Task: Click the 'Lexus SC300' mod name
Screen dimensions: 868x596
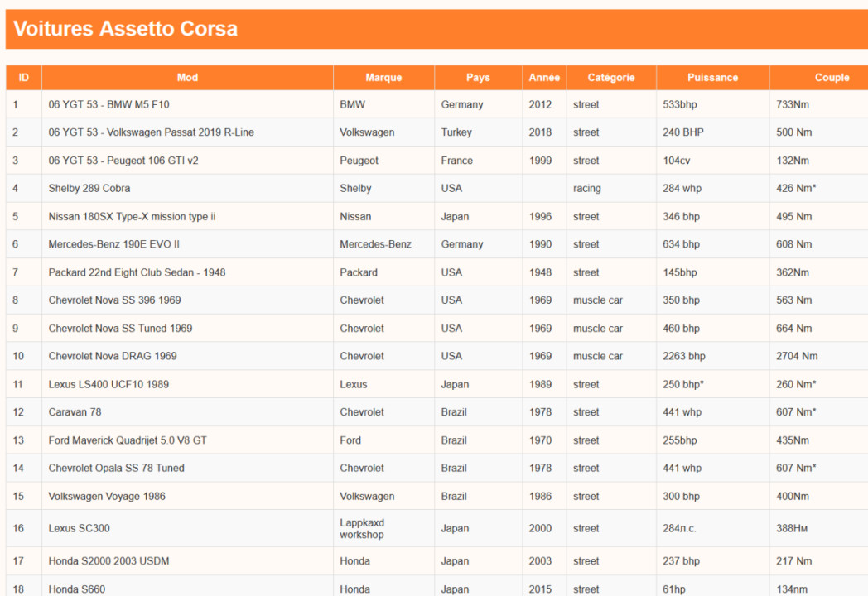Action: [x=79, y=528]
